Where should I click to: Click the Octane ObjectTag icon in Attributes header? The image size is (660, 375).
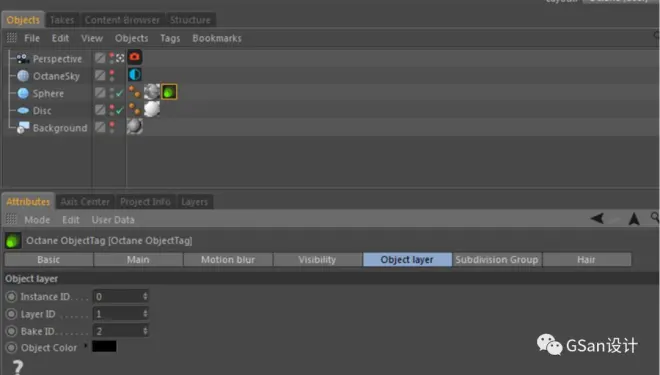pos(13,241)
